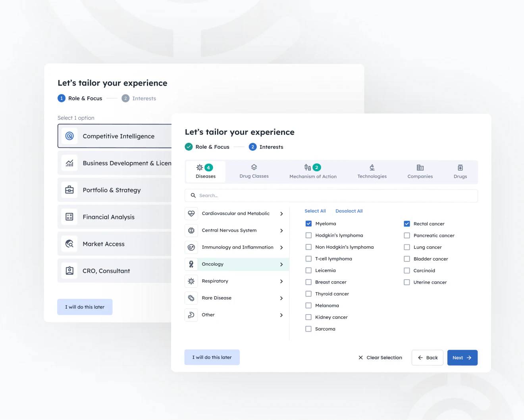Image resolution: width=524 pixels, height=420 pixels.
Task: Tick the Breast cancer checkbox
Action: [308, 282]
